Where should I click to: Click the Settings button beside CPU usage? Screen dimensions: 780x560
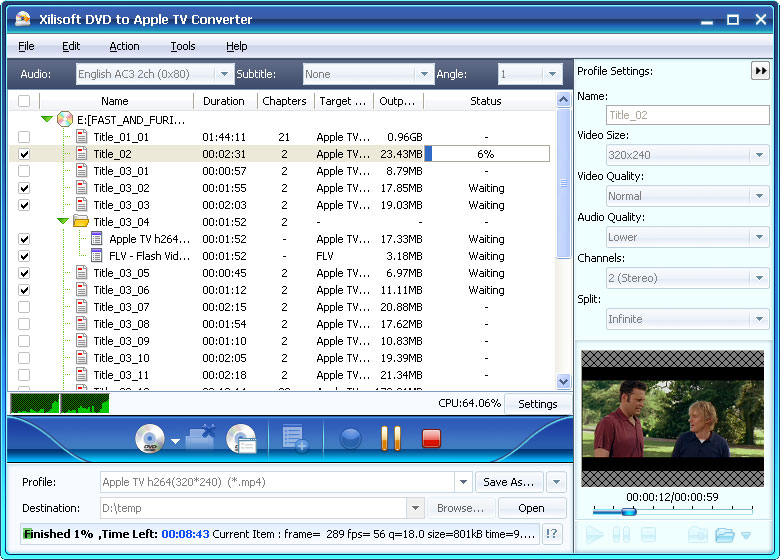(x=538, y=404)
